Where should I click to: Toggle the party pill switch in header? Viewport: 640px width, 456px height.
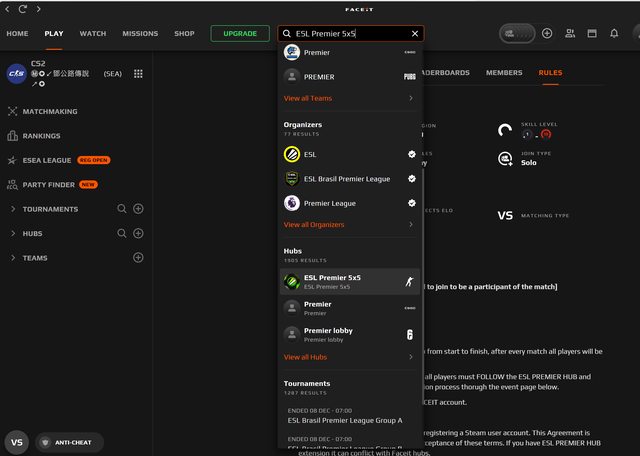[518, 33]
